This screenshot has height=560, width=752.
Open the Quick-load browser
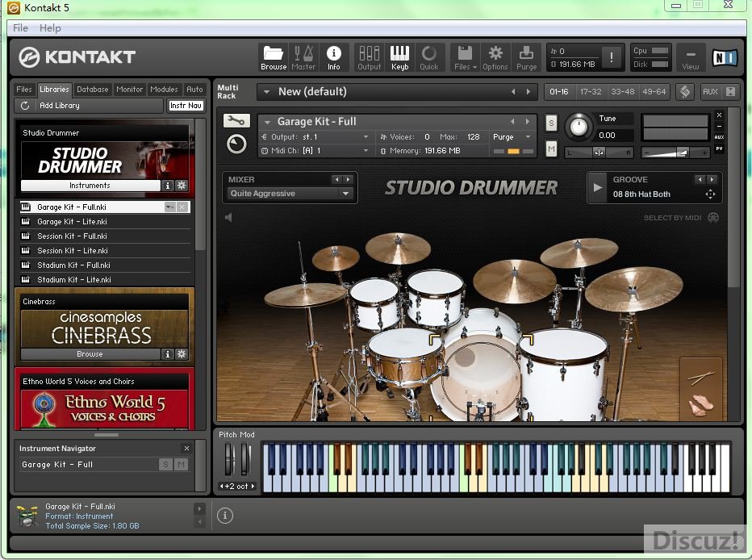pyautogui.click(x=429, y=57)
